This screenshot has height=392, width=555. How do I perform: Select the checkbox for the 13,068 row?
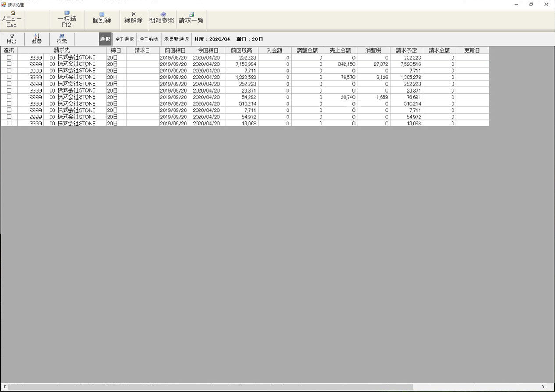9,124
